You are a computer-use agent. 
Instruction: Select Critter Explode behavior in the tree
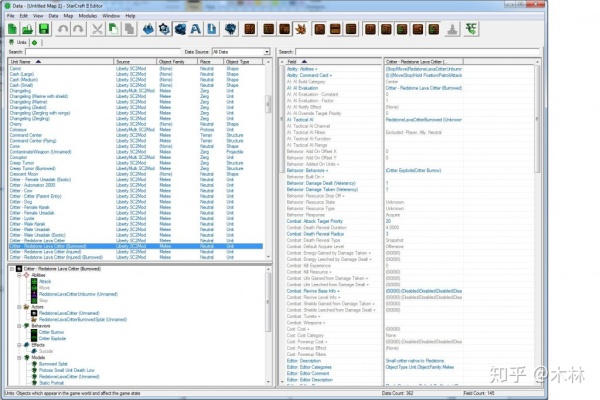52,338
